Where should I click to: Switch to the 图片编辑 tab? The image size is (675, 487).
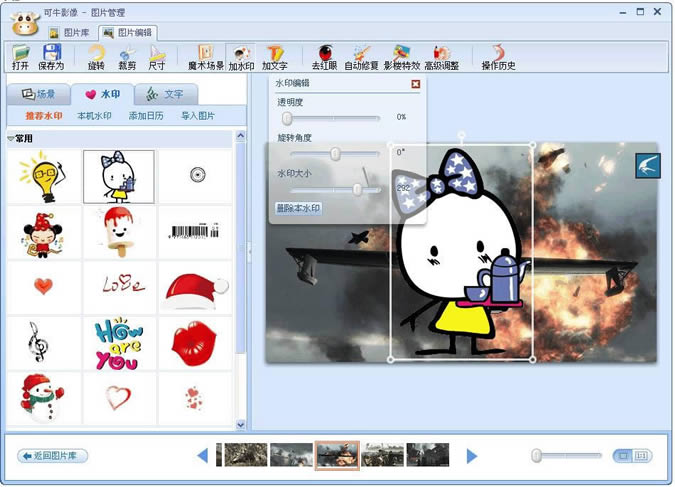click(128, 33)
